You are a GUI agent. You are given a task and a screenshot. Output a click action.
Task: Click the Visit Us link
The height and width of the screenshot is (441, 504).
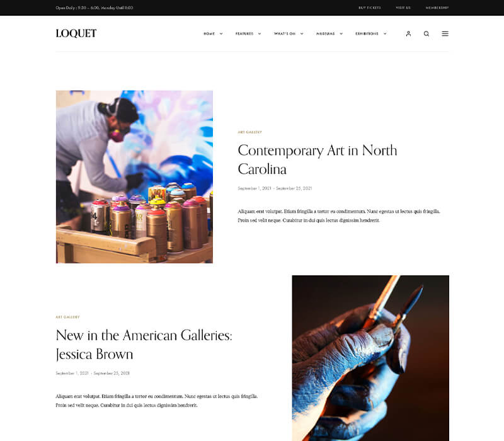click(403, 8)
